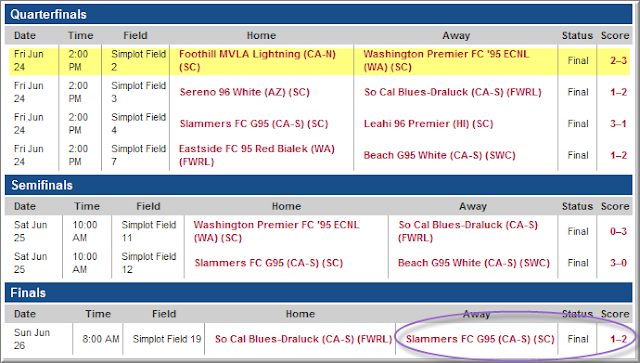The image size is (640, 363).
Task: Click the 3–0 semifinal score
Action: pyautogui.click(x=618, y=263)
